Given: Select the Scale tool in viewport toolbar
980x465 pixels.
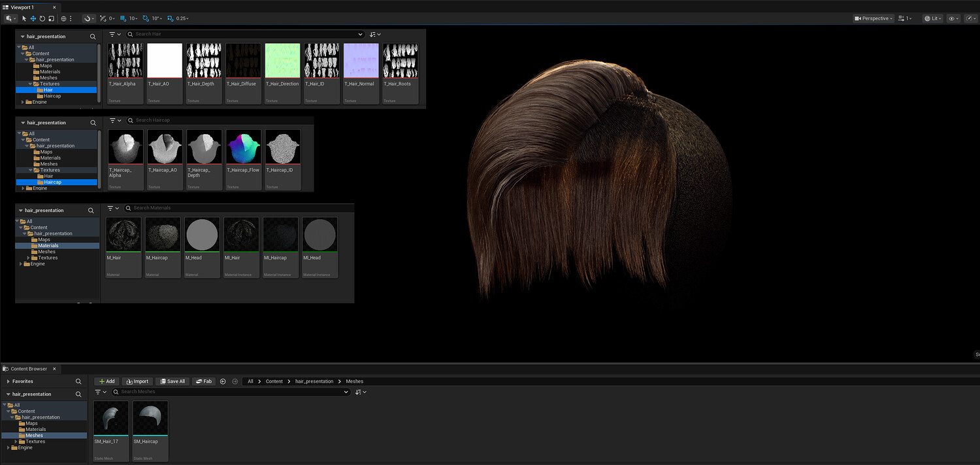Looking at the screenshot, I should point(51,18).
